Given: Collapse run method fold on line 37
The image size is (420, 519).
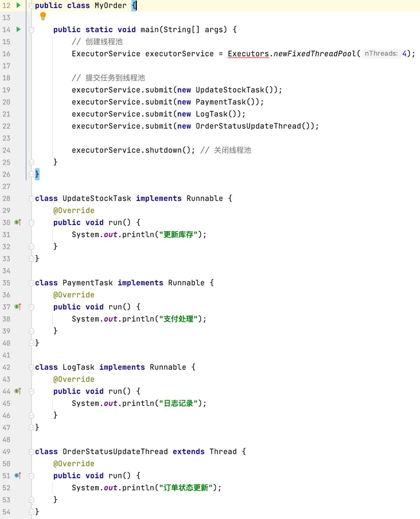Looking at the screenshot, I should pos(31,307).
